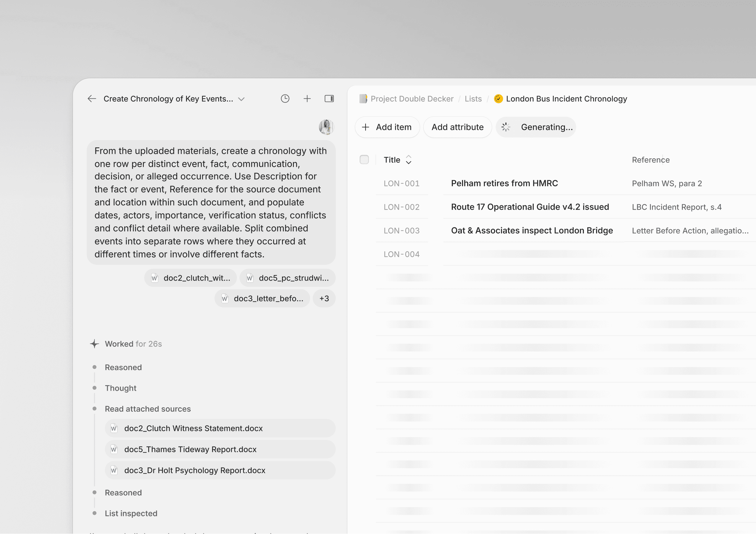This screenshot has height=534, width=756.
Task: Expand the Read attached sources step
Action: click(x=148, y=409)
